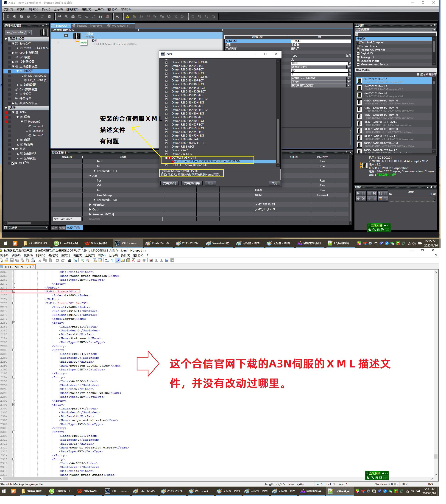Viewport: 446px width, 504px height.
Task: Click the show-all-characters pilcrow icon in Notepad++
Action: [x=112, y=260]
